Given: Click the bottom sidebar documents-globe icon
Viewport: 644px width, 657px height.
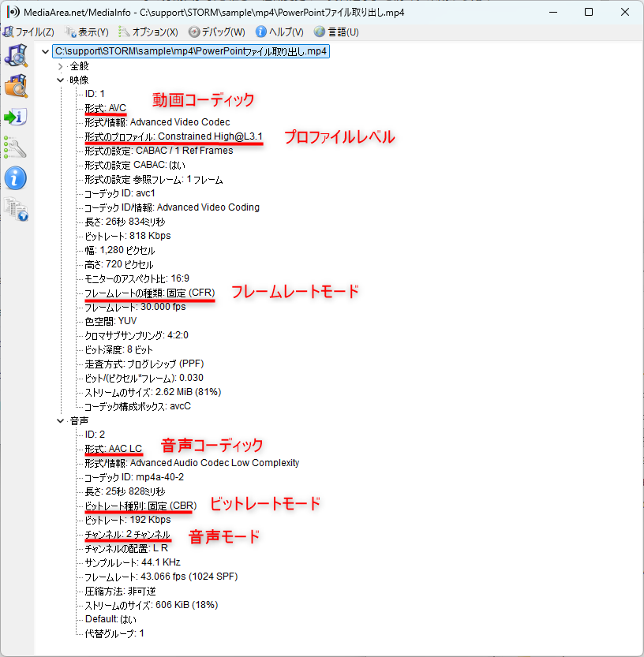Looking at the screenshot, I should 16,208.
